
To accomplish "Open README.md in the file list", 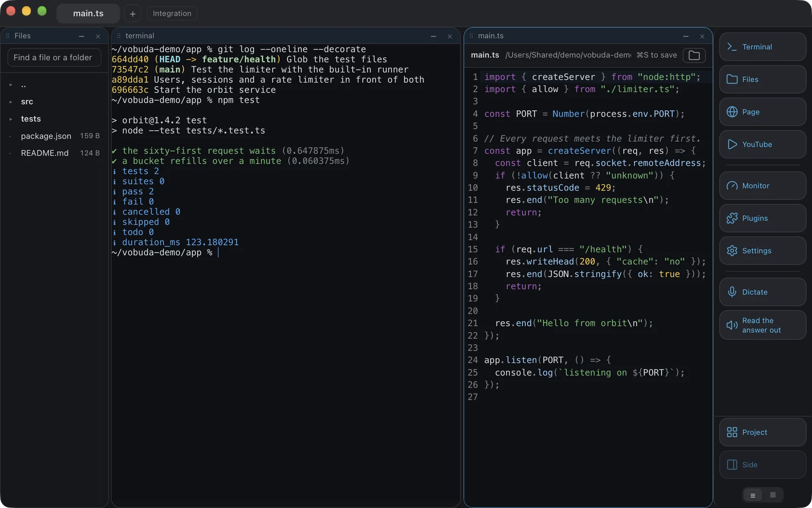I will tap(54, 153).
